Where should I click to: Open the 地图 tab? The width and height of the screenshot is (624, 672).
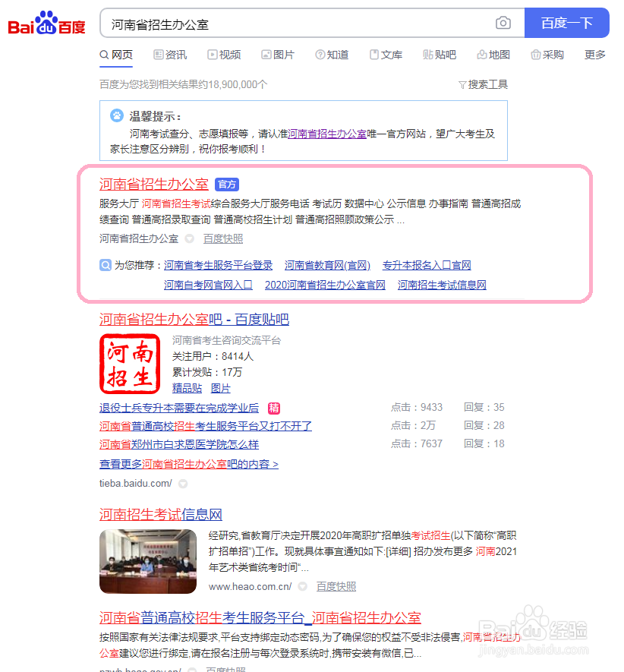[x=493, y=55]
